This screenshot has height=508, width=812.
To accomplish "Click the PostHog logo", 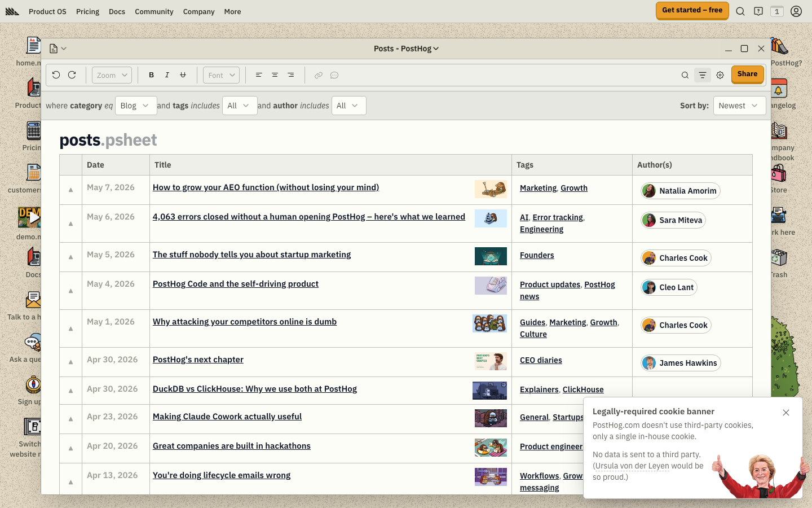I will 12,11.
